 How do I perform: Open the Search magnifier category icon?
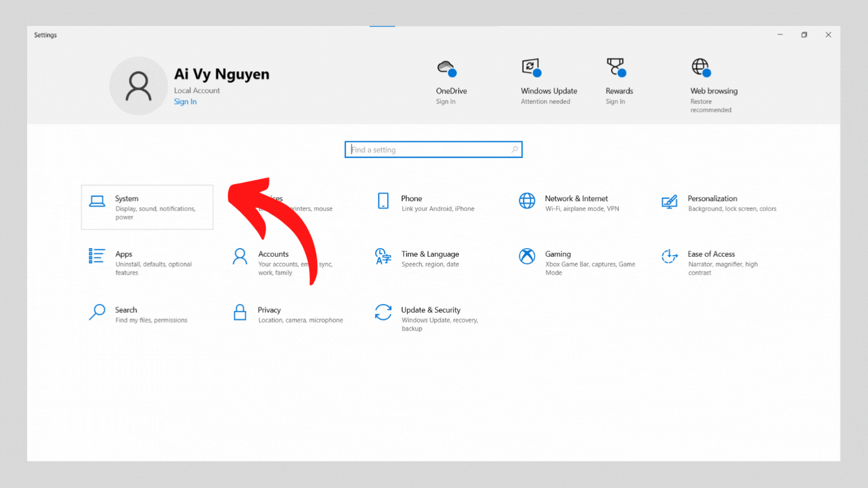click(97, 312)
